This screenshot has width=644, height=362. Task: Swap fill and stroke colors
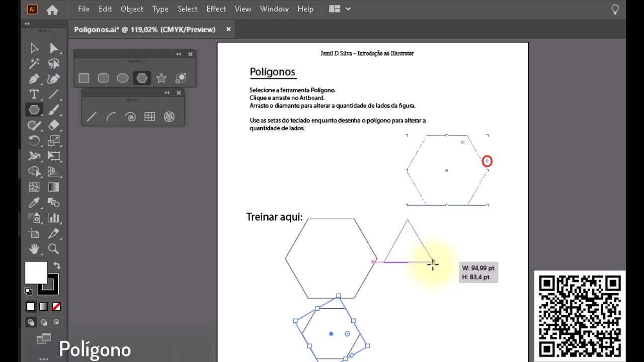coord(57,265)
